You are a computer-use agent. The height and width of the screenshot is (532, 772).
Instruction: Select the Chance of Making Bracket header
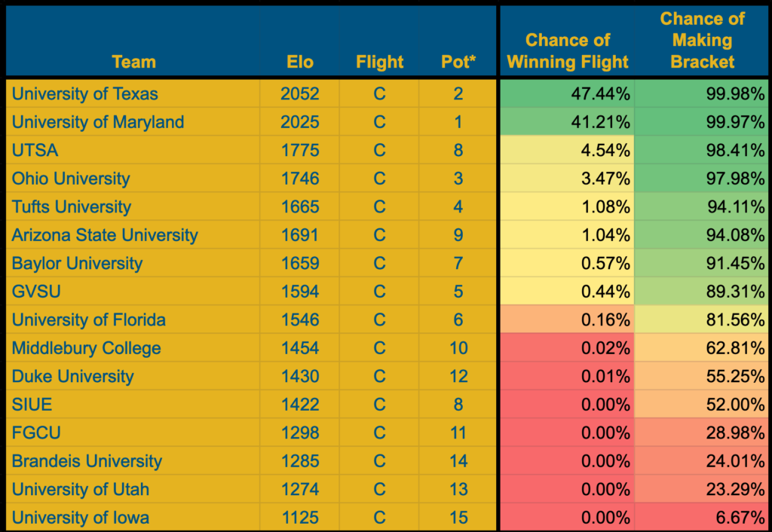click(x=702, y=41)
